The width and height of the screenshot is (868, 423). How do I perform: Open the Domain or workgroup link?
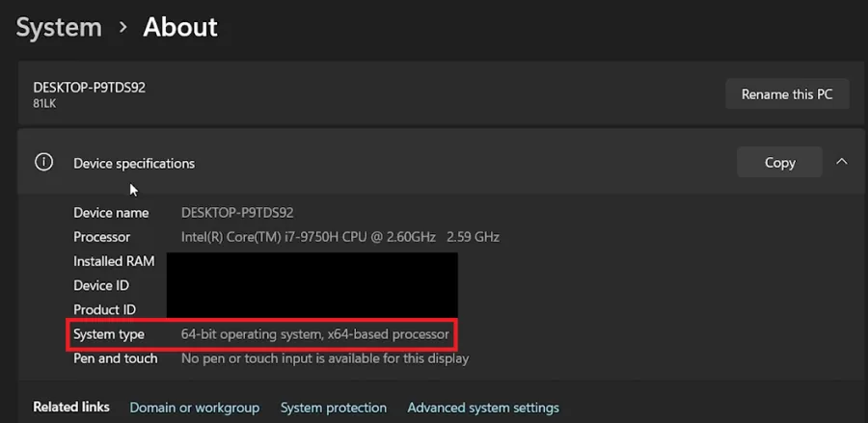[194, 409]
